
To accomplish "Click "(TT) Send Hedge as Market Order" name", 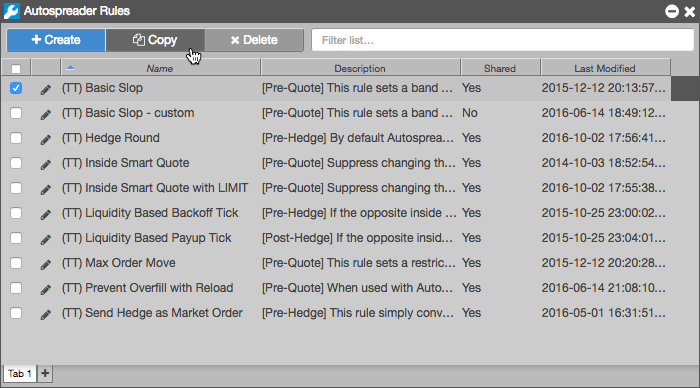I will (152, 313).
